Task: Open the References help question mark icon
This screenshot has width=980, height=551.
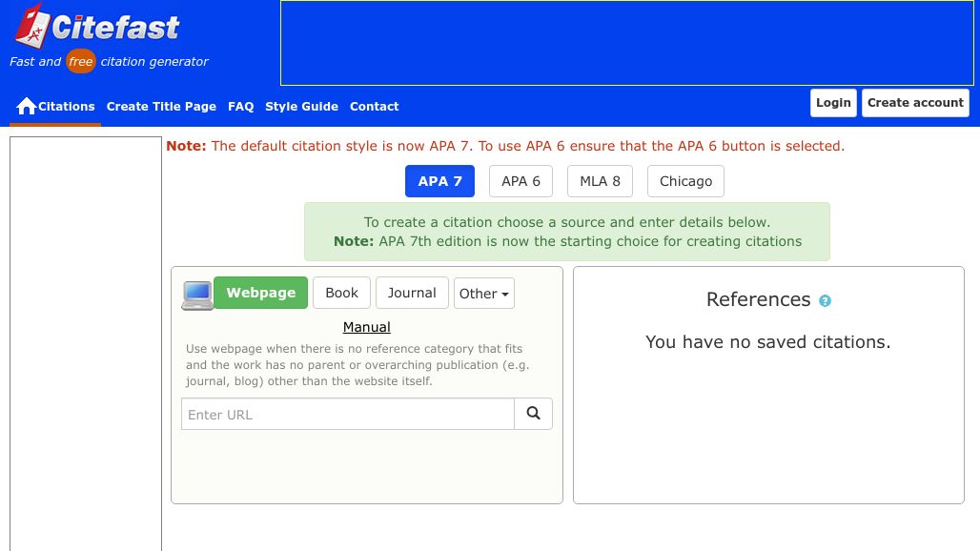Action: coord(825,301)
